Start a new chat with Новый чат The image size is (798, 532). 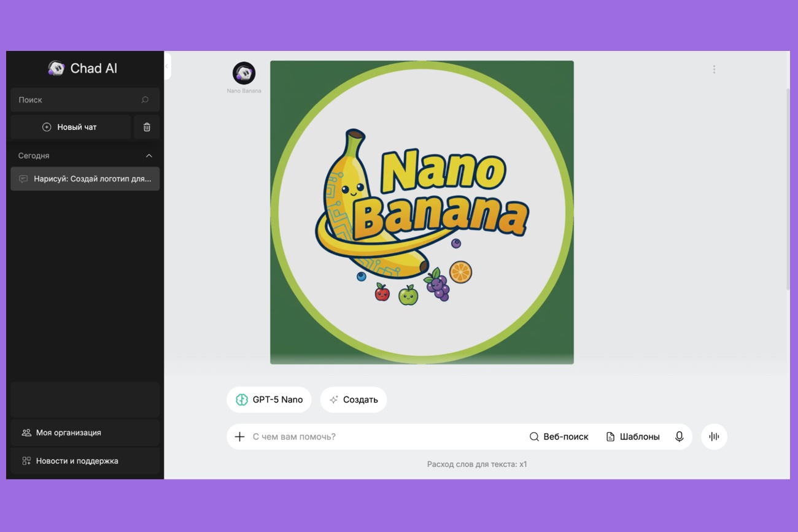point(71,127)
